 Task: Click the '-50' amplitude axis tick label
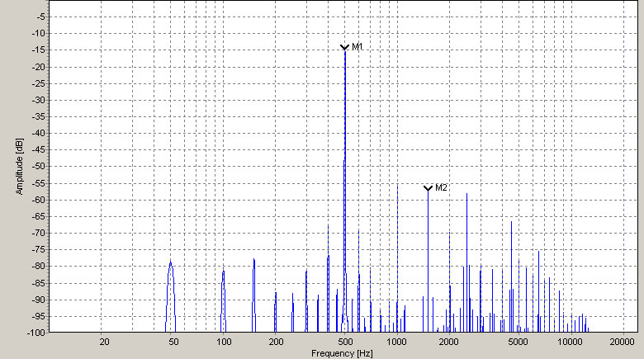pyautogui.click(x=40, y=167)
